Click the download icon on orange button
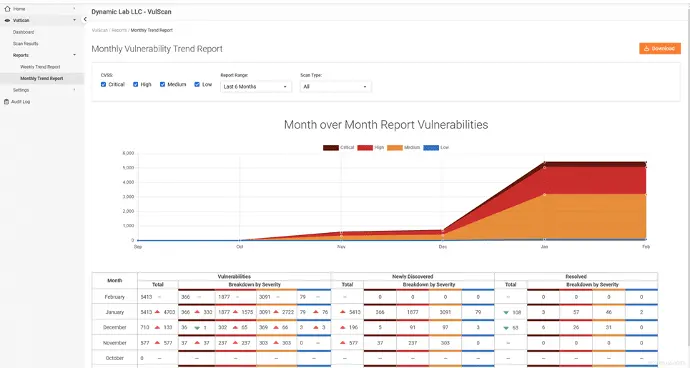Image resolution: width=690 pixels, height=368 pixels. 646,48
